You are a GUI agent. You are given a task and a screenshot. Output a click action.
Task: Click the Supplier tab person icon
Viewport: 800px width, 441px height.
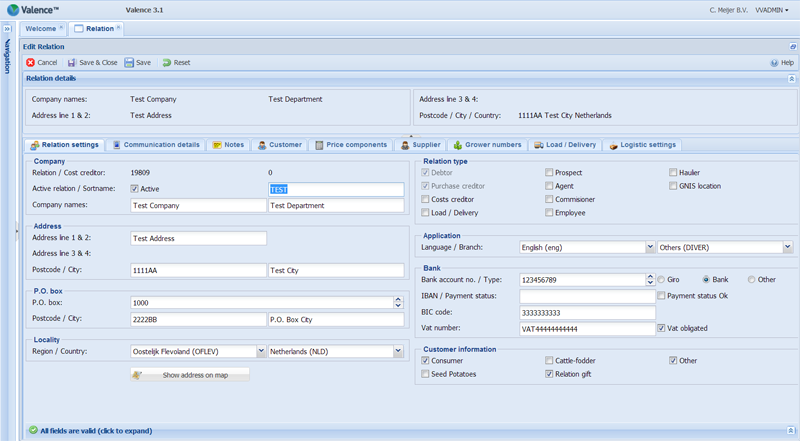(x=405, y=145)
